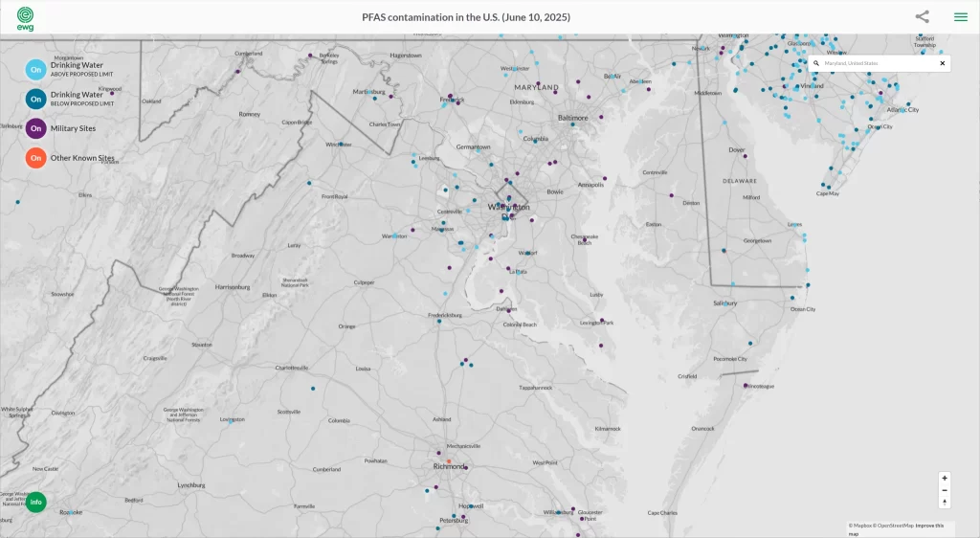The image size is (980, 538).
Task: Turn off the Military Sites layer
Action: click(35, 128)
